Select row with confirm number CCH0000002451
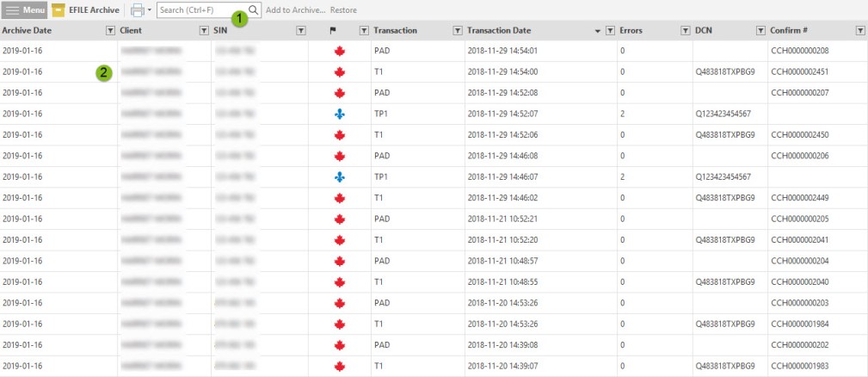This screenshot has height=377, width=868. point(800,71)
